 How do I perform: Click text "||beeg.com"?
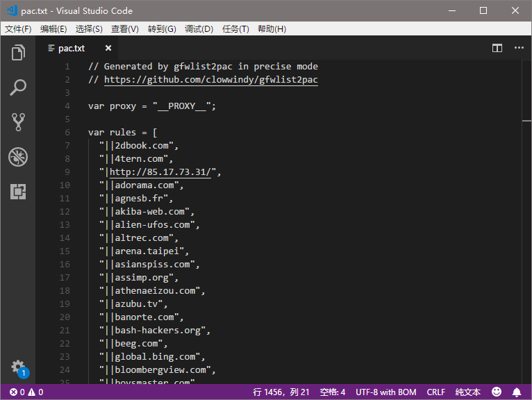133,344
